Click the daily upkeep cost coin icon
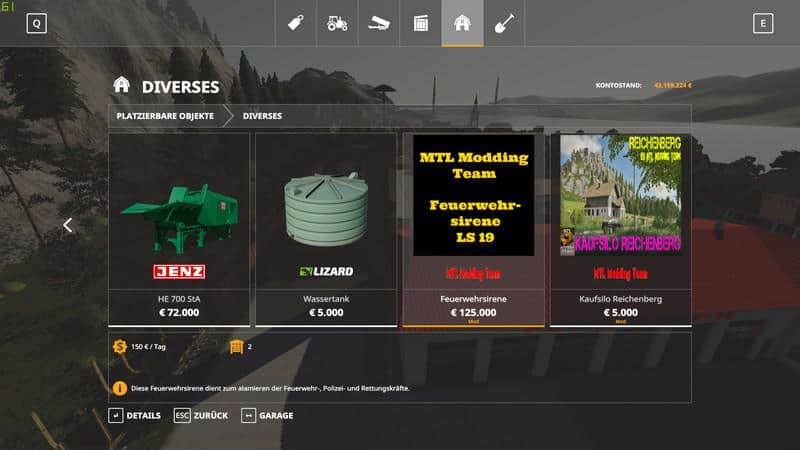 click(x=120, y=346)
